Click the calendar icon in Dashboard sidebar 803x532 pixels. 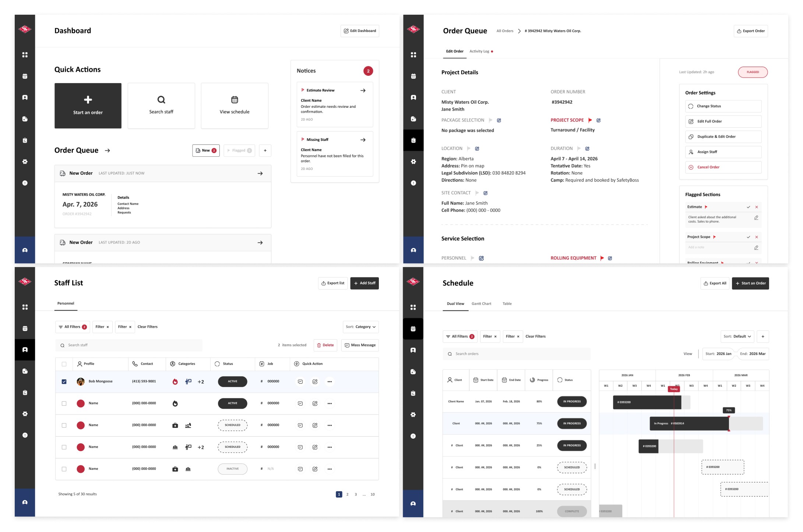(x=25, y=76)
